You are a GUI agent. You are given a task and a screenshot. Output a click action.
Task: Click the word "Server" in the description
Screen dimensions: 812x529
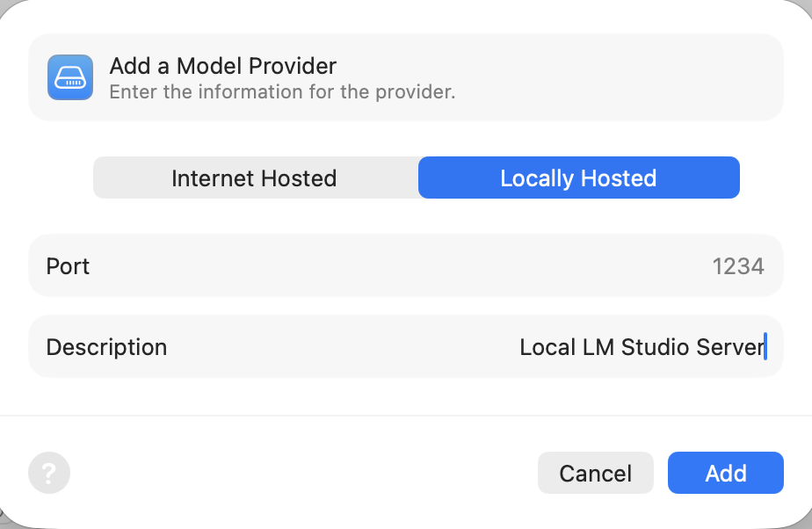(729, 347)
